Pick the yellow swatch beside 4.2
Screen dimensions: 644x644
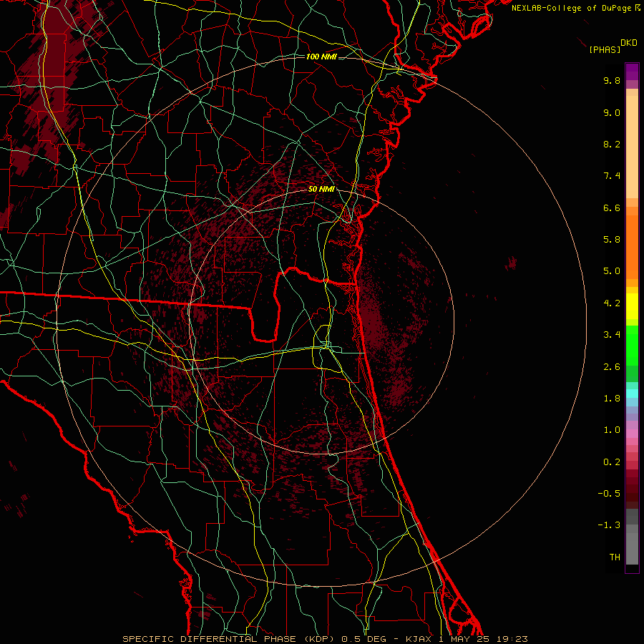pyautogui.click(x=632, y=306)
